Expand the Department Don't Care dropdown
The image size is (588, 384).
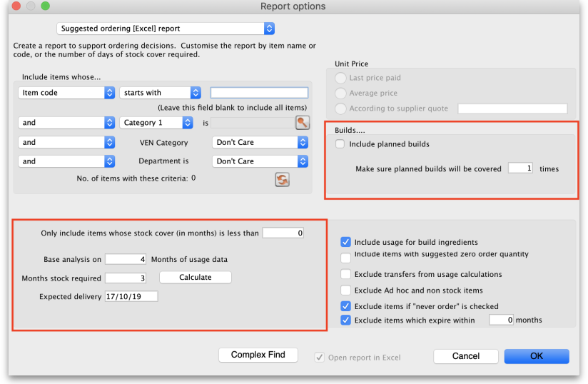coord(260,161)
